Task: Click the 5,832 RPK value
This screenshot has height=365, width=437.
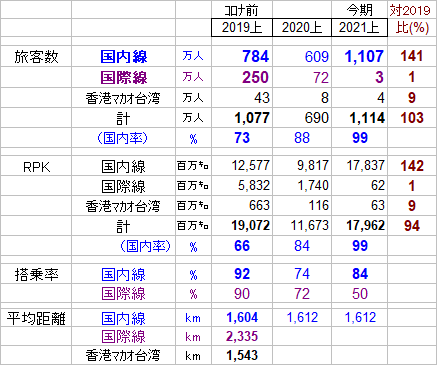Action: coord(254,185)
